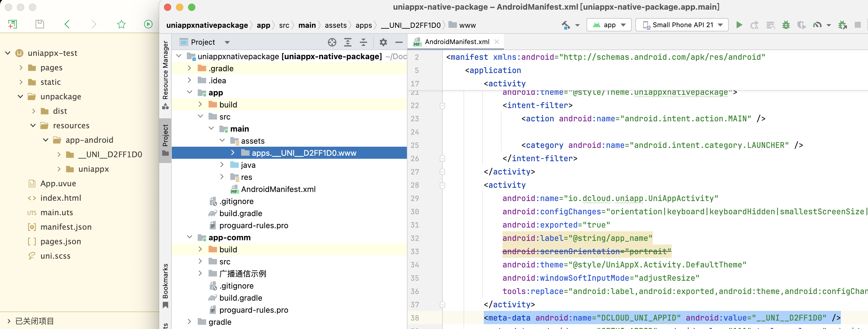Fold the activity block at line 28

point(442,185)
